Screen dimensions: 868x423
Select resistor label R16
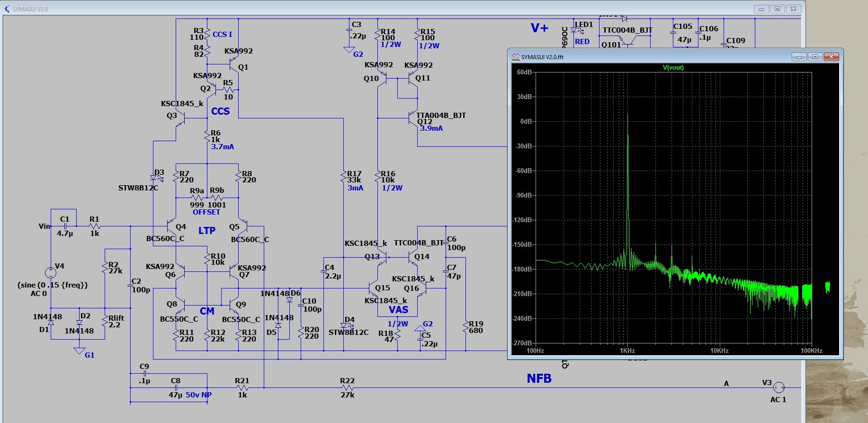coord(388,174)
